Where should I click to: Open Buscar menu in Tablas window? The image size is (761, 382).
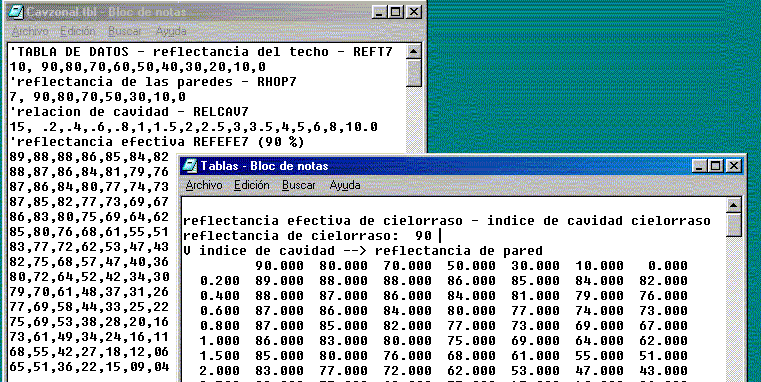pyautogui.click(x=298, y=185)
